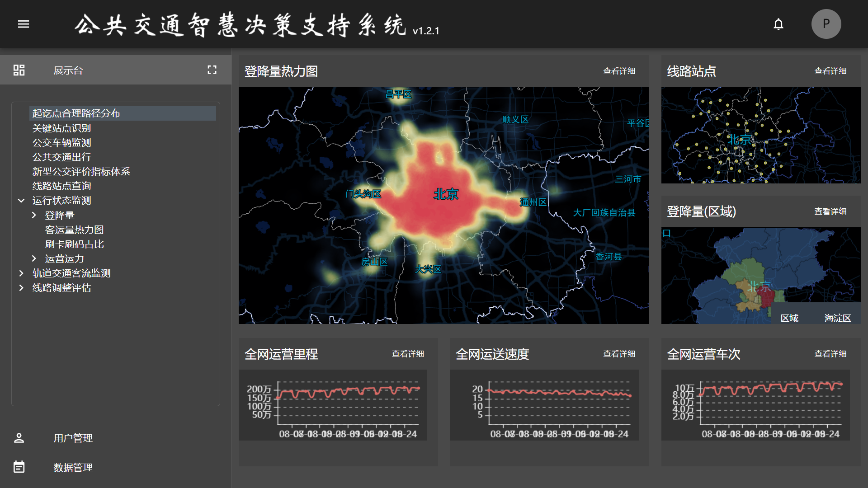The height and width of the screenshot is (488, 868).
Task: Open 新型公交评价指标体系 item
Action: pyautogui.click(x=81, y=172)
